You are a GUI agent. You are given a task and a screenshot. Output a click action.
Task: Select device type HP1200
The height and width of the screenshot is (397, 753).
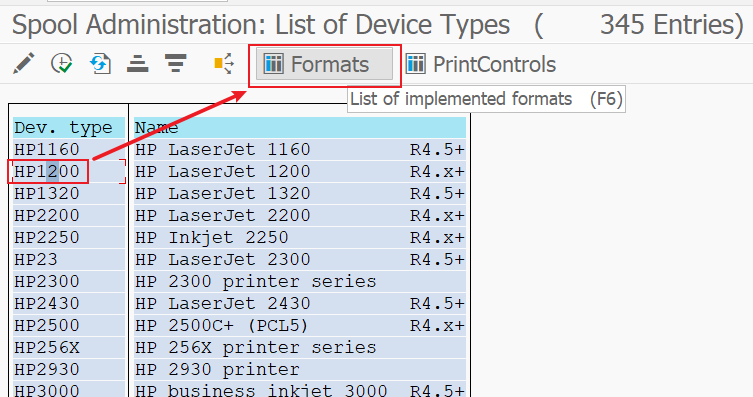click(x=47, y=171)
